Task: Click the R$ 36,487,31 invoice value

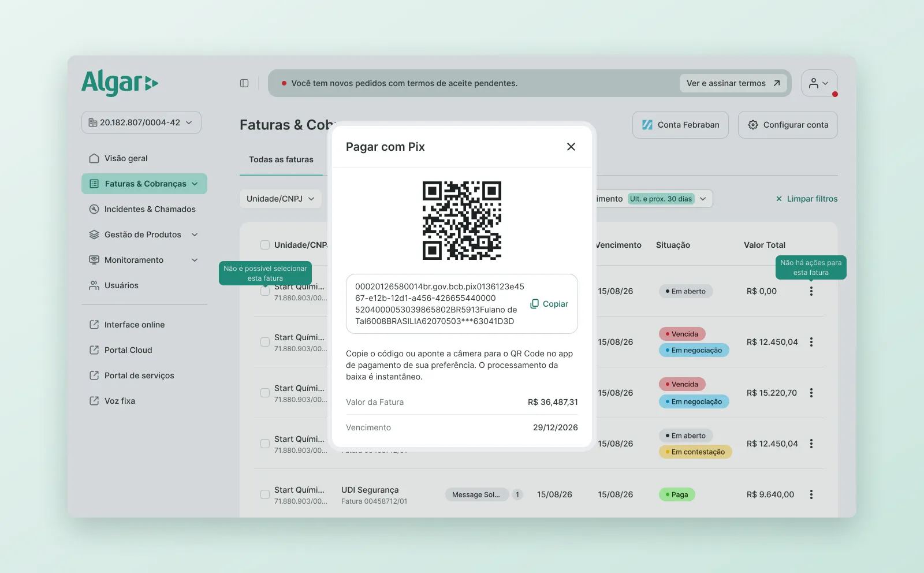Action: pyautogui.click(x=553, y=402)
